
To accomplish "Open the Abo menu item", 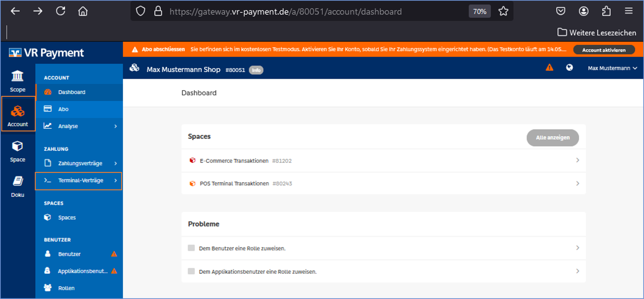I will point(79,109).
